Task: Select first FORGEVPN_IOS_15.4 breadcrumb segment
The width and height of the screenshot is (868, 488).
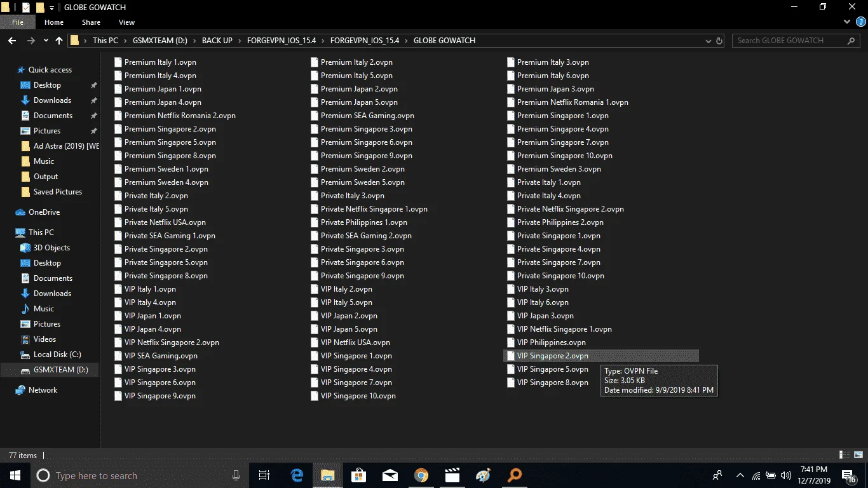Action: coord(281,40)
